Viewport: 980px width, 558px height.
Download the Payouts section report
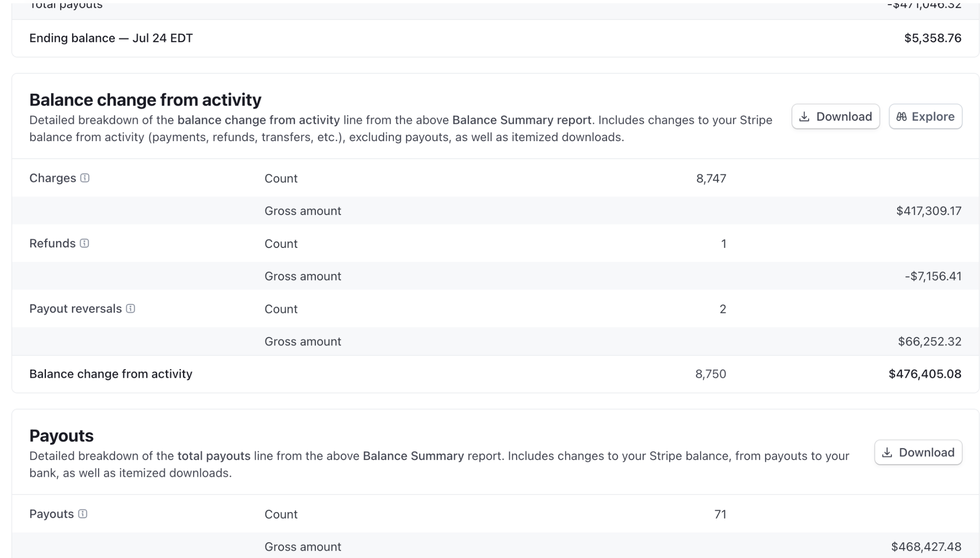[x=918, y=453]
